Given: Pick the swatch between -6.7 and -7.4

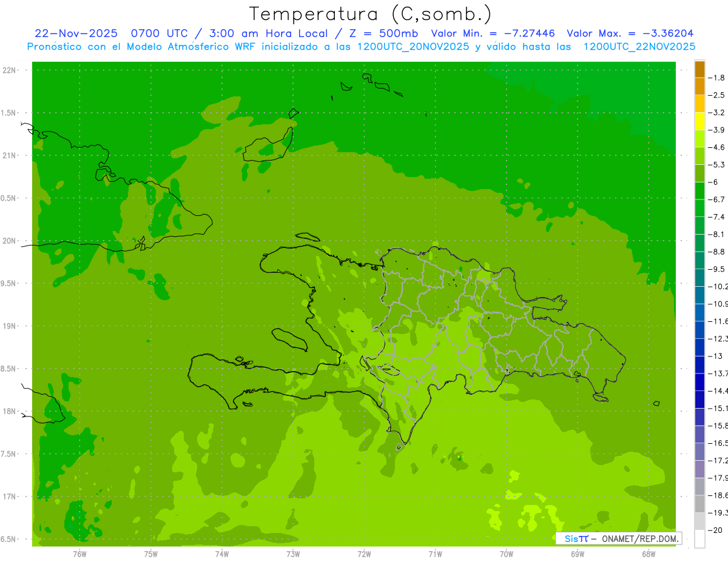Looking at the screenshot, I should click(699, 208).
